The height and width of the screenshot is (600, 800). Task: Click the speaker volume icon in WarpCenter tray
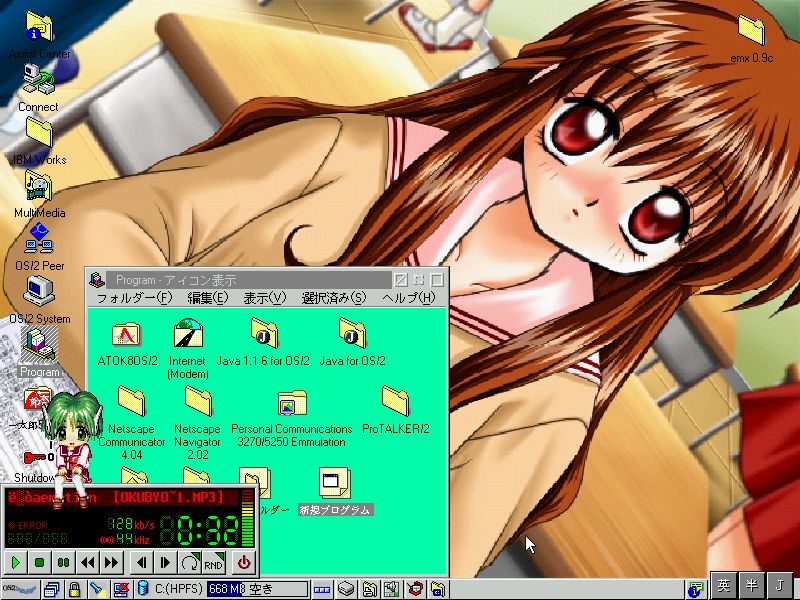point(391,590)
